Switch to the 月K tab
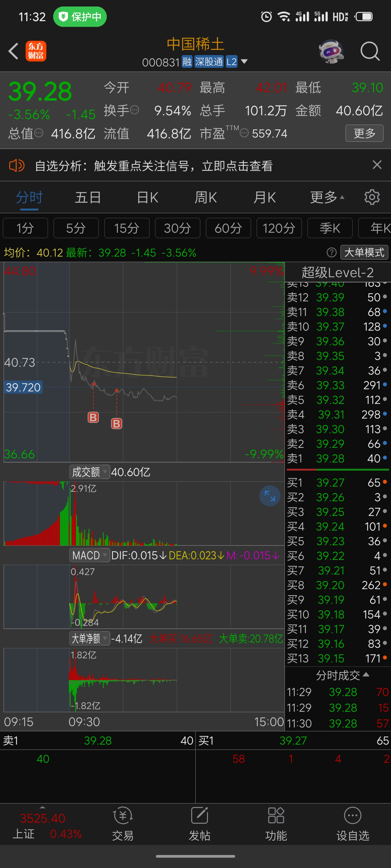The width and height of the screenshot is (391, 868). [x=264, y=197]
